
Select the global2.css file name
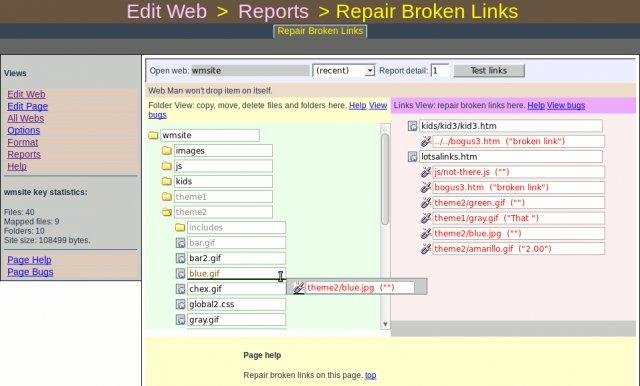[x=236, y=304]
